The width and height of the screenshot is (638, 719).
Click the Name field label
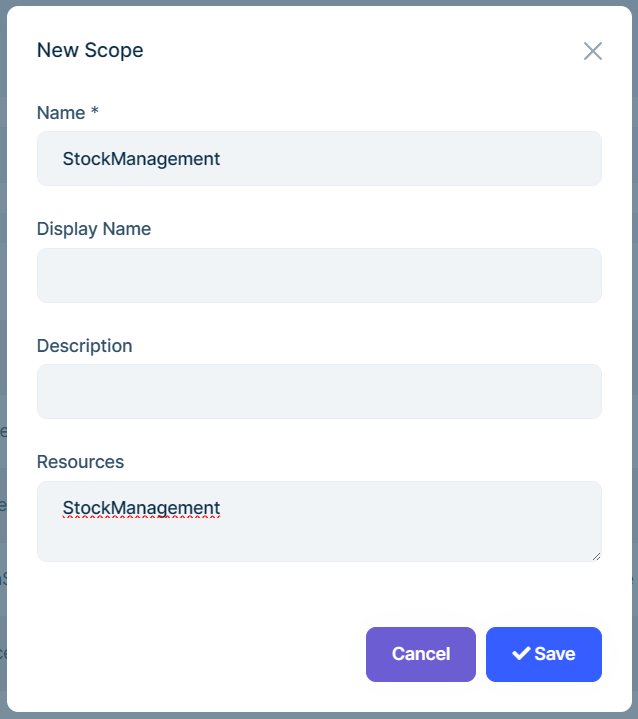click(x=60, y=113)
